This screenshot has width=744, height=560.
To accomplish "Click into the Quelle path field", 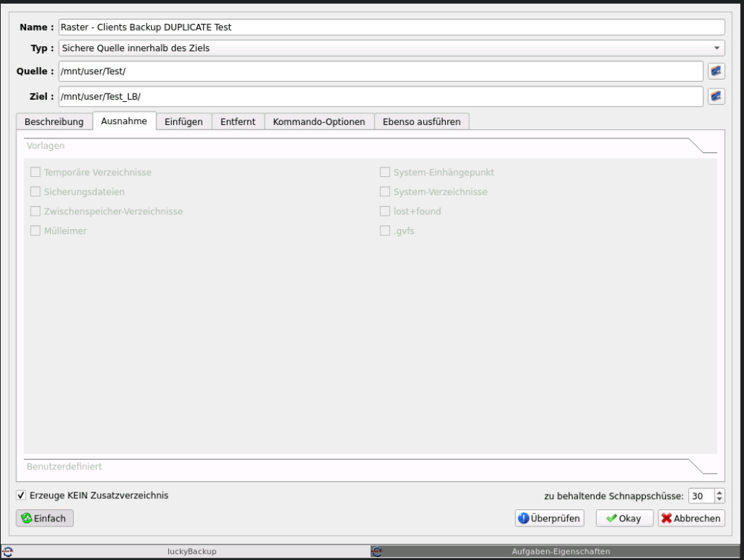I will click(380, 71).
